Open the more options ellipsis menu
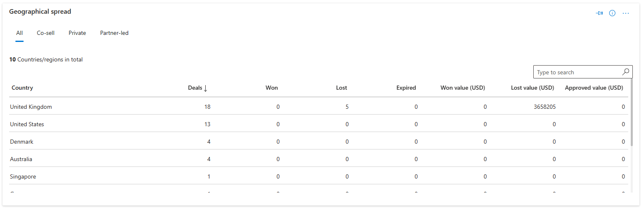 coord(626,13)
